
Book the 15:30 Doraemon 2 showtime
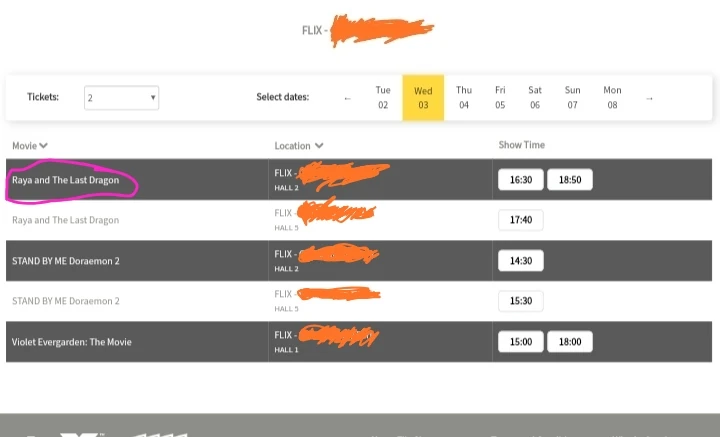pyautogui.click(x=520, y=300)
